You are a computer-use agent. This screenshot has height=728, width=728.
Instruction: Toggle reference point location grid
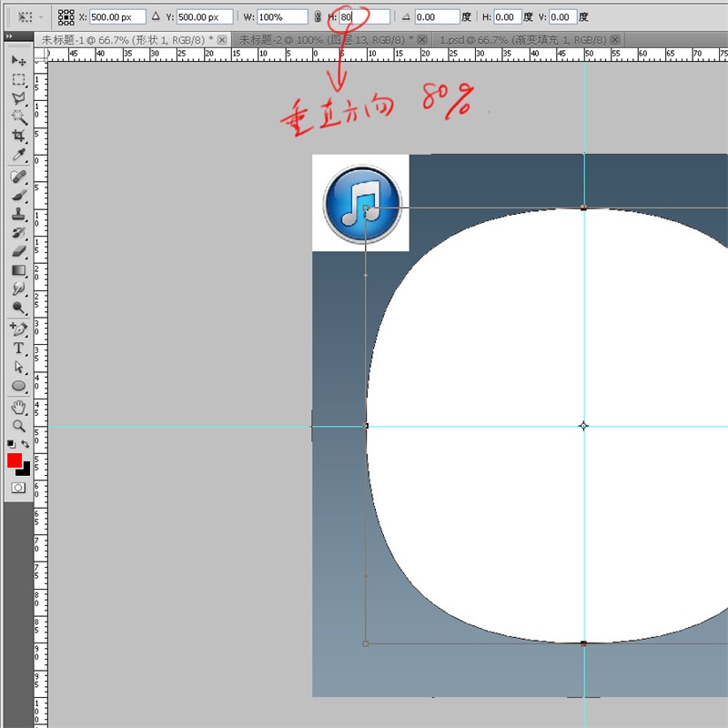66,16
